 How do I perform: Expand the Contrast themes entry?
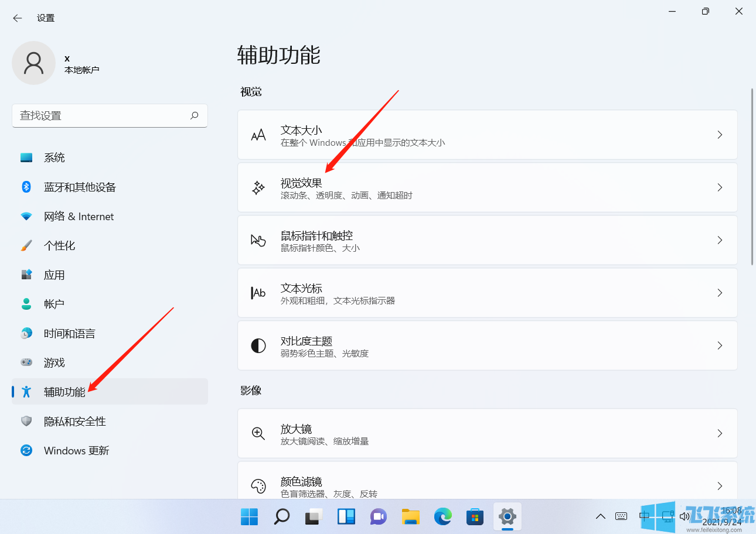click(486, 345)
